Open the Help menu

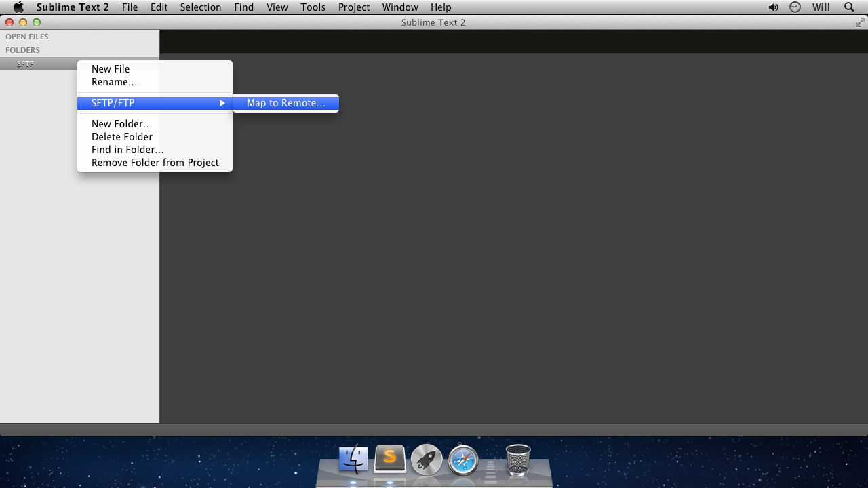click(441, 7)
